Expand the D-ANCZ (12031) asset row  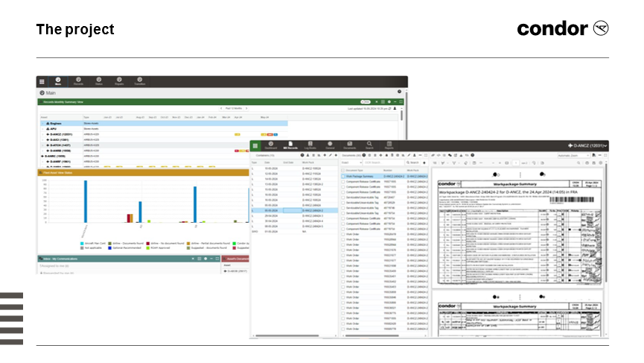point(42,134)
